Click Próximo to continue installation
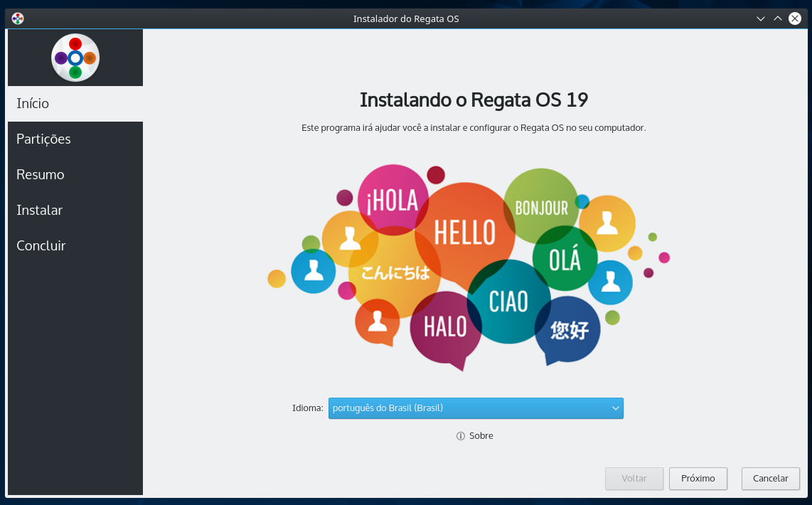The width and height of the screenshot is (812, 505). (x=698, y=479)
